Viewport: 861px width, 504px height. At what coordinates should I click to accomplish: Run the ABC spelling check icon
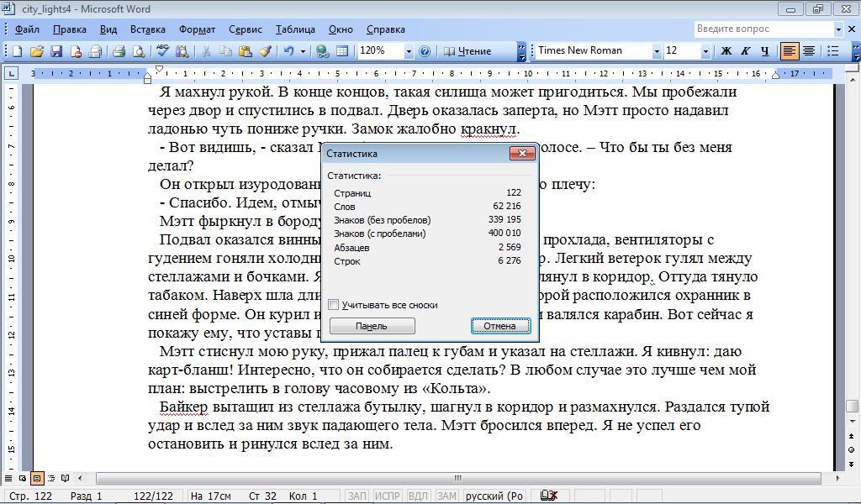tap(162, 51)
